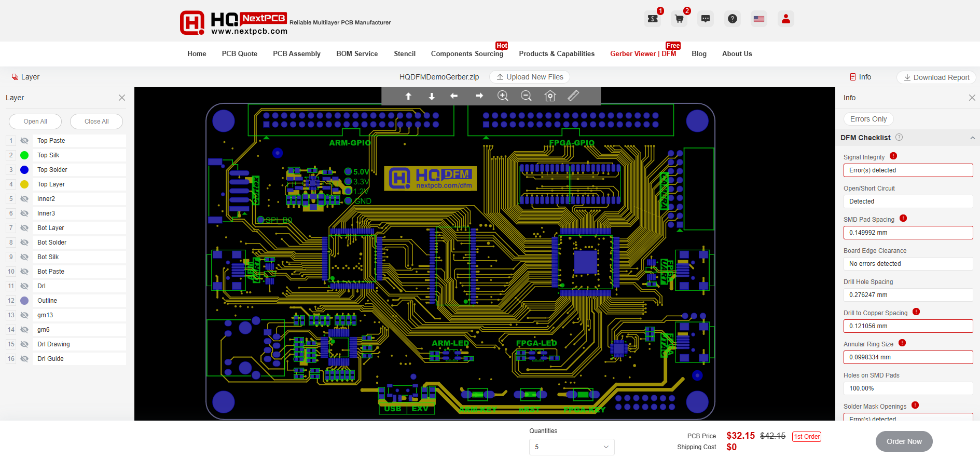Pan the board right with the arrow
This screenshot has height=458, width=980.
tap(479, 96)
